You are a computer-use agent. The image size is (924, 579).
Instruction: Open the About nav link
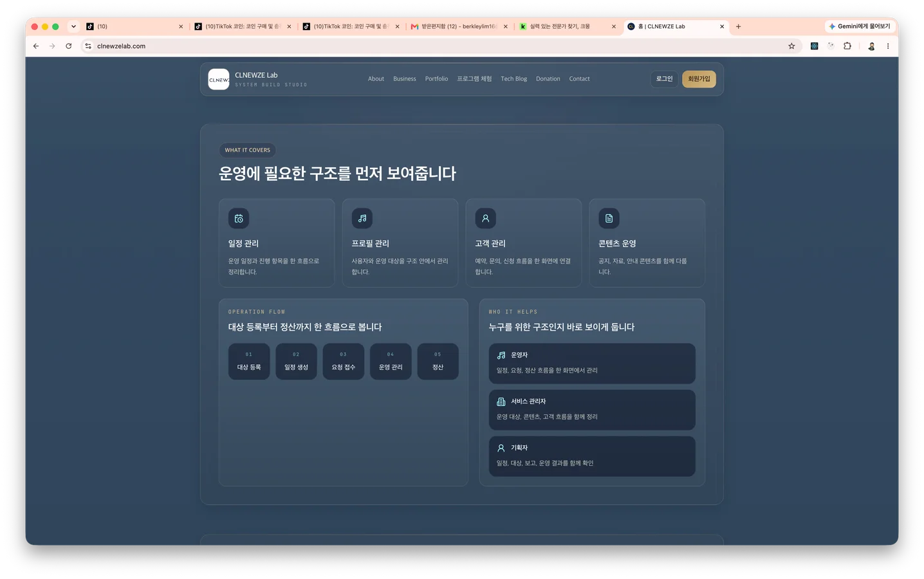pyautogui.click(x=376, y=79)
